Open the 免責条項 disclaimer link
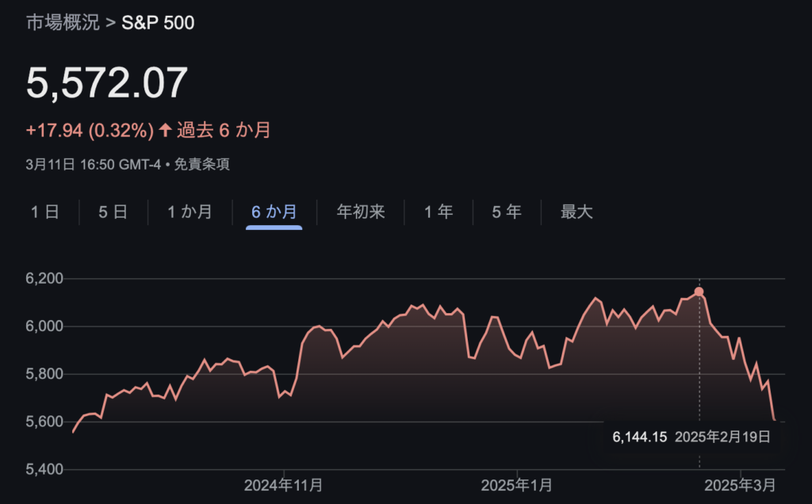812x504 pixels. point(202,165)
